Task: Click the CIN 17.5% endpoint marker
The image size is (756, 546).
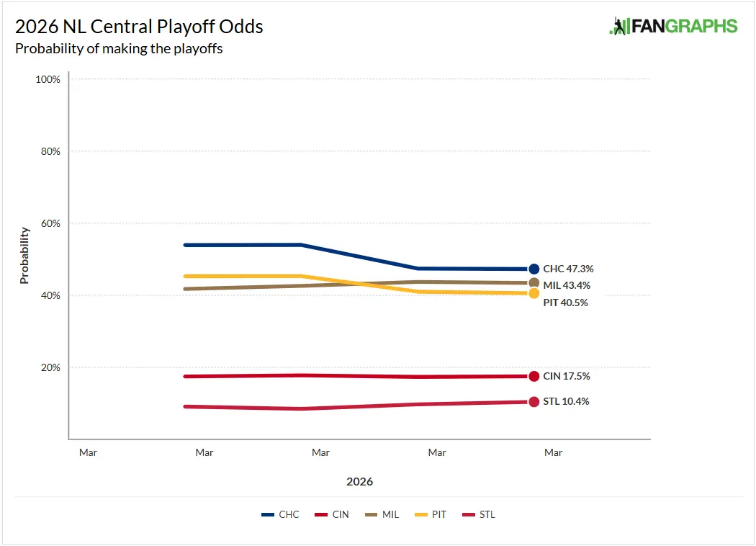Action: (x=534, y=376)
